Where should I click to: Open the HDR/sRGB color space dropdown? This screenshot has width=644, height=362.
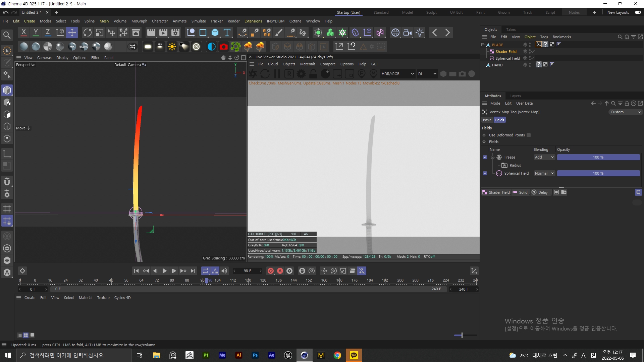[397, 73]
